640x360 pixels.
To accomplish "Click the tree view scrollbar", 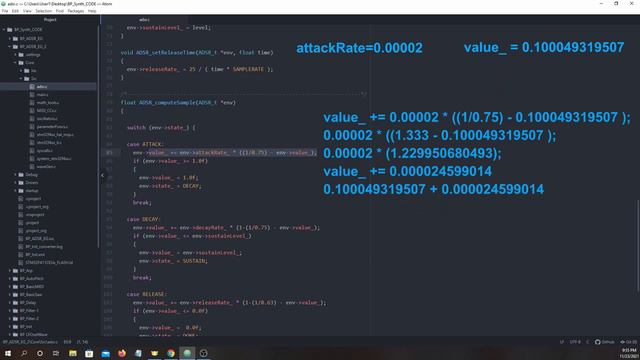I will coord(98,137).
